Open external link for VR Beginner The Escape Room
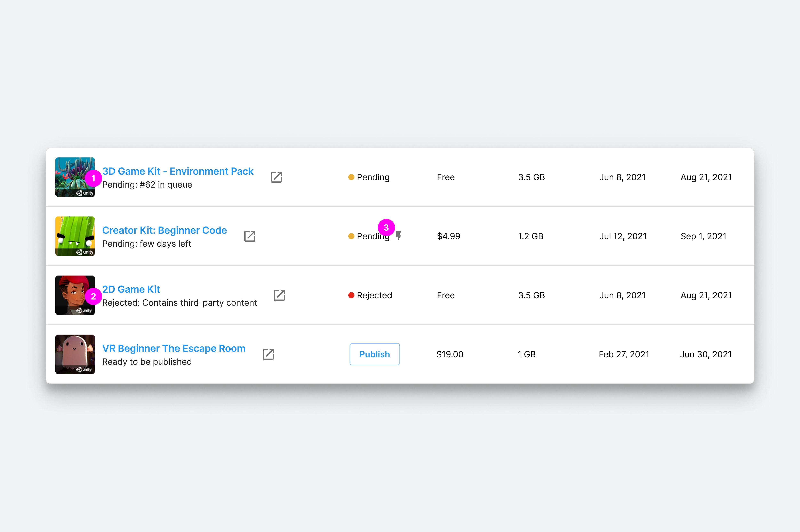The height and width of the screenshot is (532, 800). click(x=268, y=354)
